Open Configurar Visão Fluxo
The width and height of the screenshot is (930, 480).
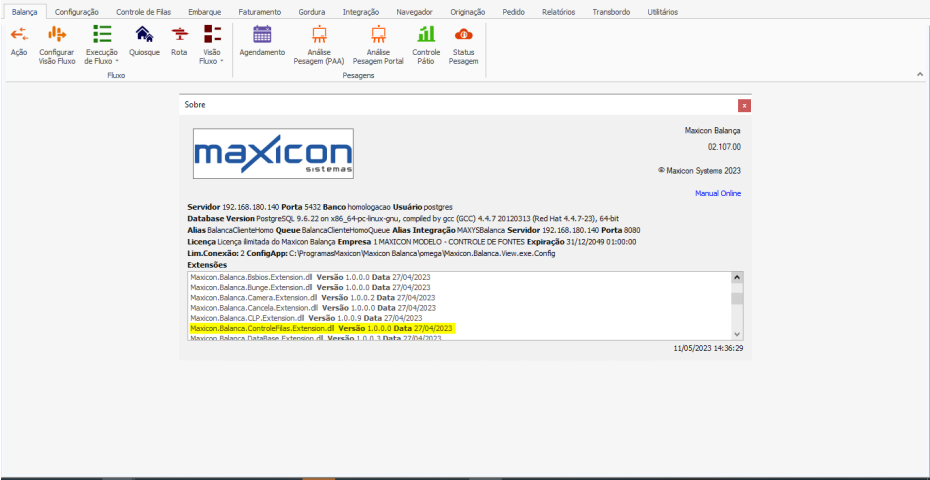[57, 45]
